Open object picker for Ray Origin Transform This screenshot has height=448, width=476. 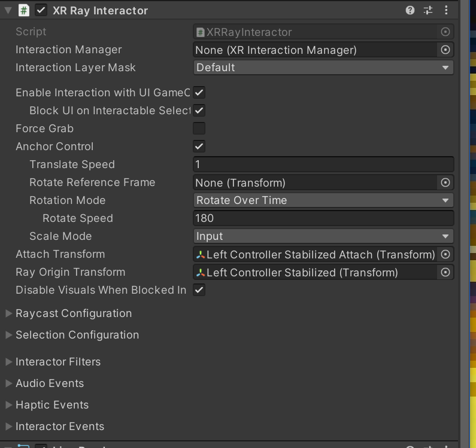[x=445, y=272]
